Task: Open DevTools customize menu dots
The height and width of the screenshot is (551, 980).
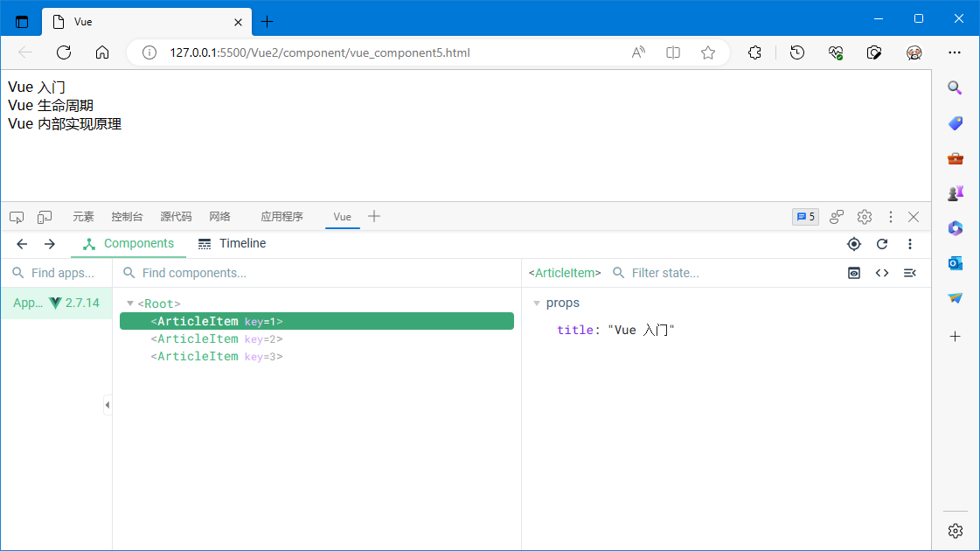Action: pos(891,217)
